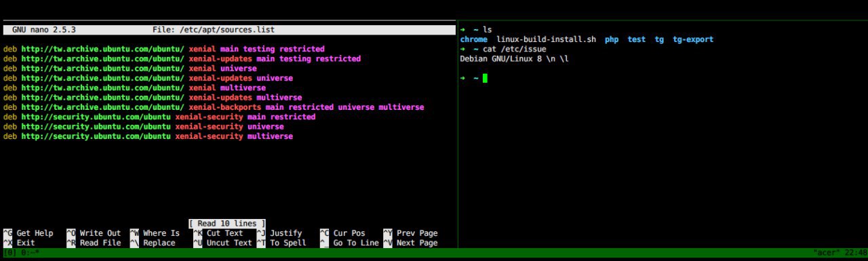Click the Cut Text shortcut
The image size is (868, 261).
[218, 233]
